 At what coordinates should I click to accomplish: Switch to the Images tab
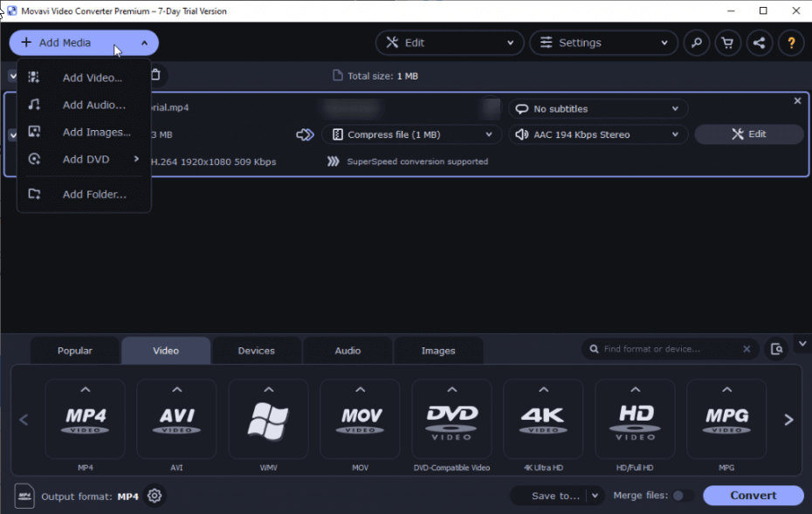click(438, 351)
